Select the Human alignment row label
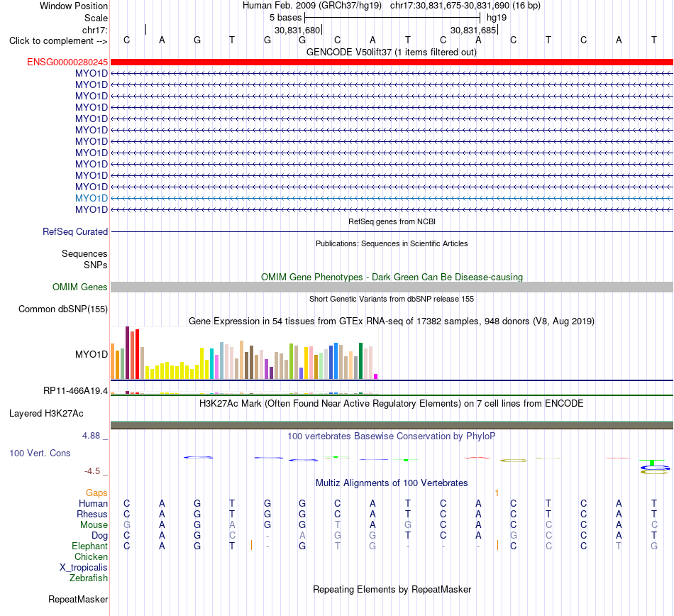This screenshot has width=674, height=616. [93, 503]
